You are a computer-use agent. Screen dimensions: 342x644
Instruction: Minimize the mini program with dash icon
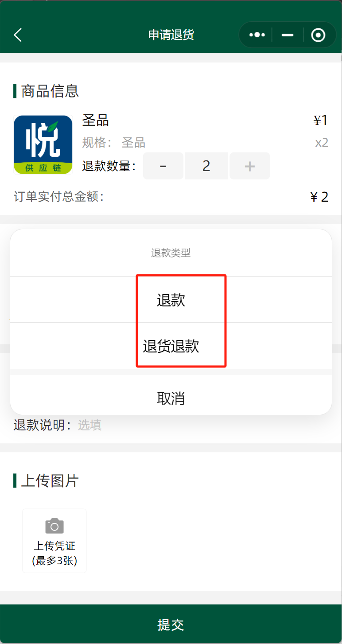tap(288, 35)
